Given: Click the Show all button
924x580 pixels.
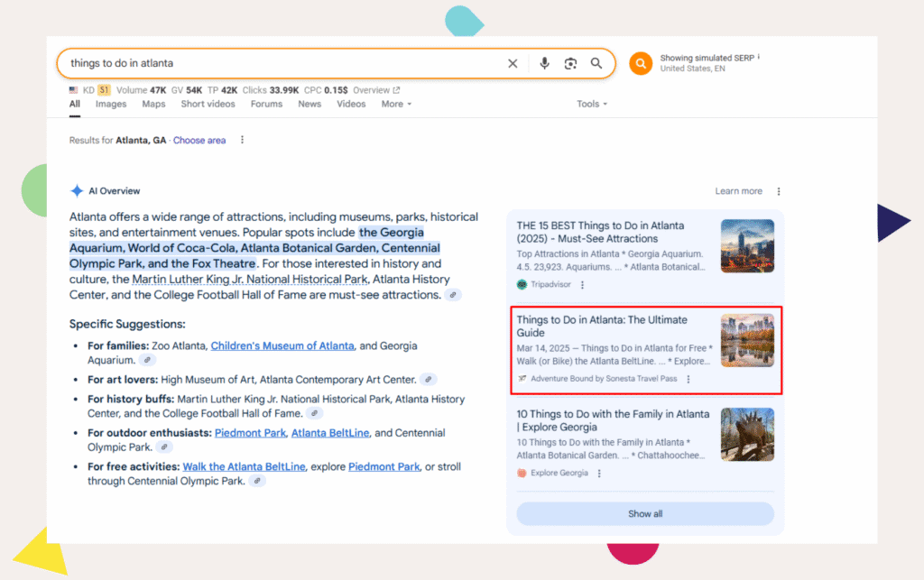Looking at the screenshot, I should click(645, 513).
